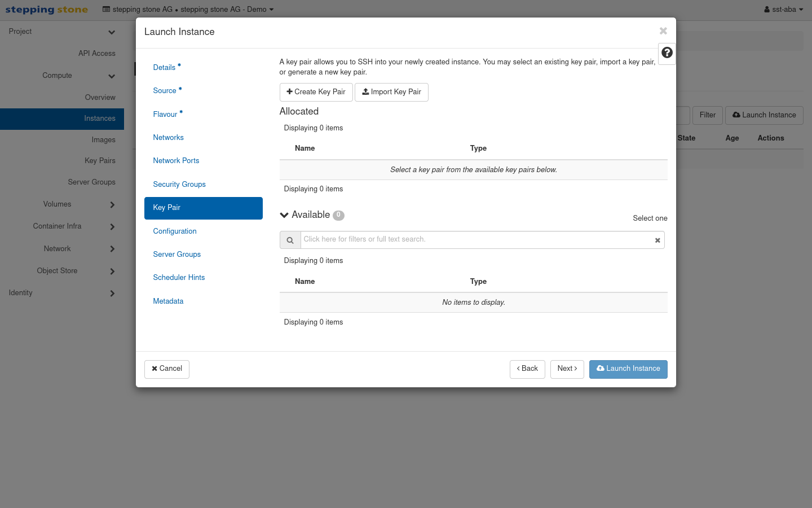Collapse the Project sidebar section
This screenshot has width=812, height=508.
point(62,32)
